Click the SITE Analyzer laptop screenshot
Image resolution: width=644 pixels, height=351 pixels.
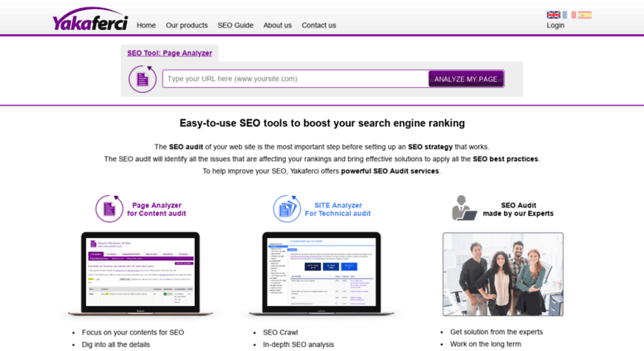click(x=322, y=274)
